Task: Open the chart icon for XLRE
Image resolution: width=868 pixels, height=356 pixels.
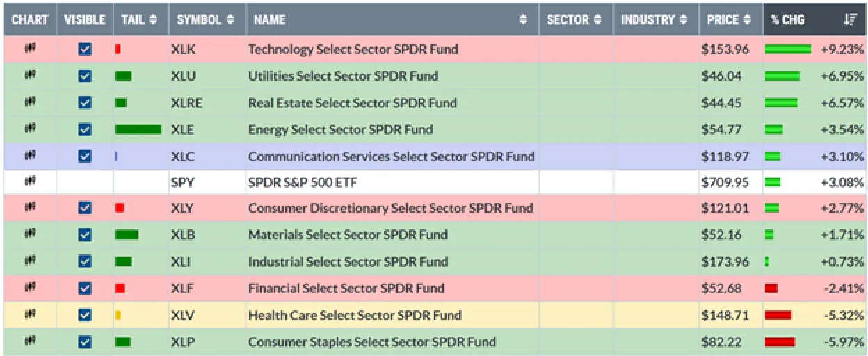Action: click(30, 102)
